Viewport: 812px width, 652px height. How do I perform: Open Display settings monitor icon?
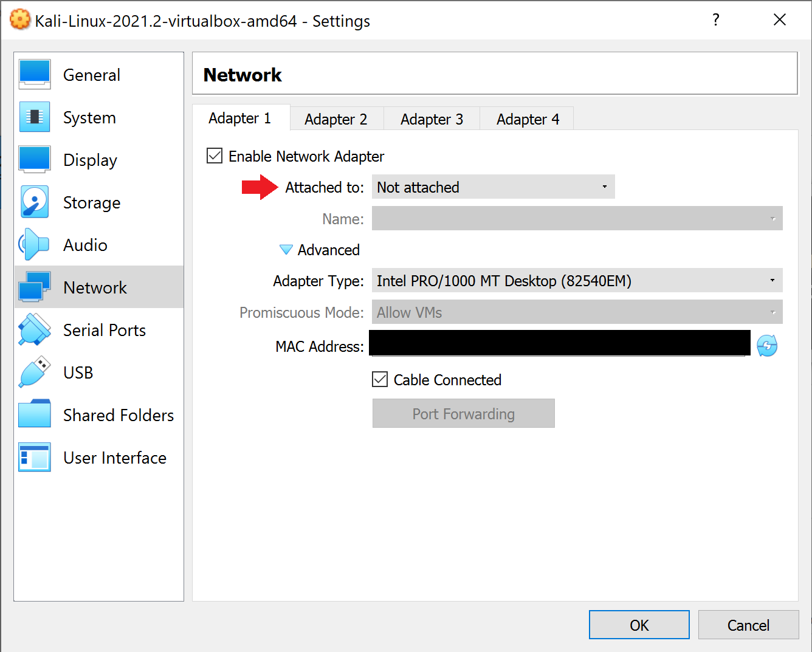35,160
